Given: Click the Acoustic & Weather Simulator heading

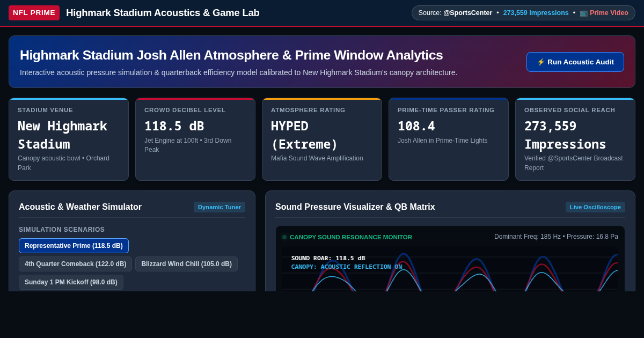Looking at the screenshot, I should (80, 207).
